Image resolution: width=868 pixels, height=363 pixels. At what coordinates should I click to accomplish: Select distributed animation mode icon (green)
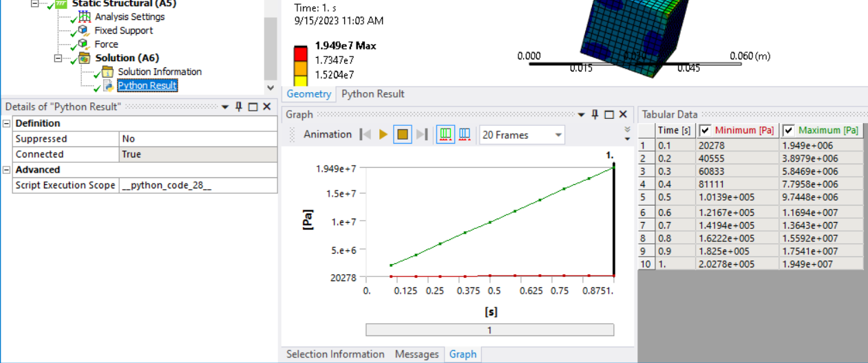click(445, 135)
